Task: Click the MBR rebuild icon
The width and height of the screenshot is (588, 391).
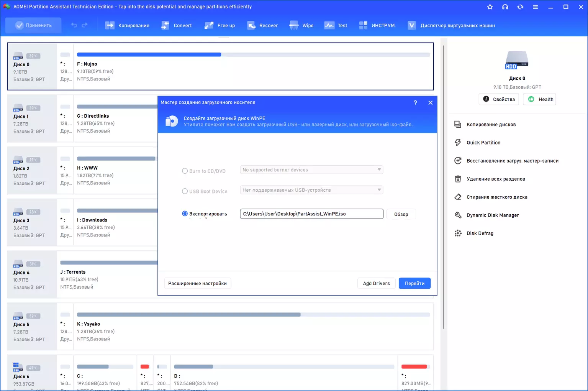Action: point(458,161)
